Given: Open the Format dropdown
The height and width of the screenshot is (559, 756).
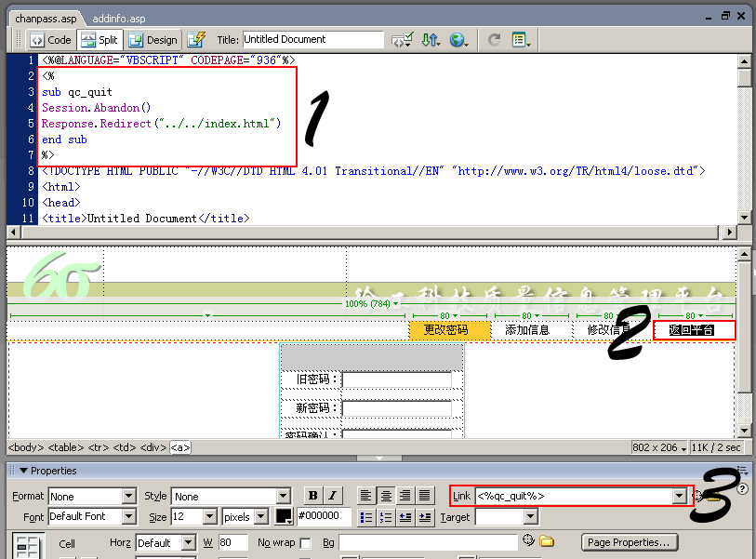Looking at the screenshot, I should [128, 497].
